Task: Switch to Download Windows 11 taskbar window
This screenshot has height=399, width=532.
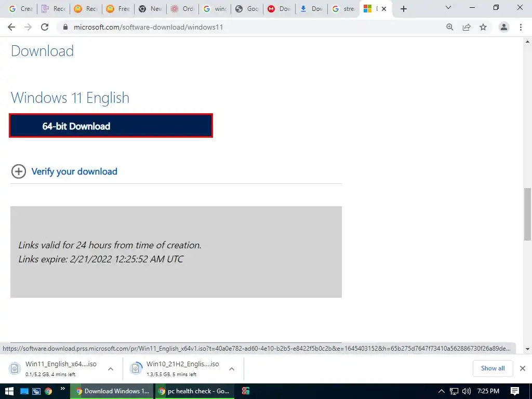Action: coord(112,391)
